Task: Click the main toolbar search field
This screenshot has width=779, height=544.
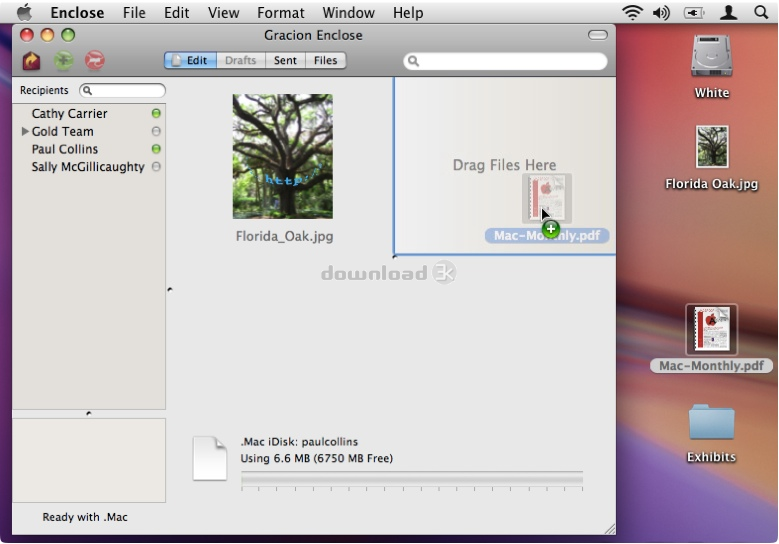Action: (x=505, y=61)
